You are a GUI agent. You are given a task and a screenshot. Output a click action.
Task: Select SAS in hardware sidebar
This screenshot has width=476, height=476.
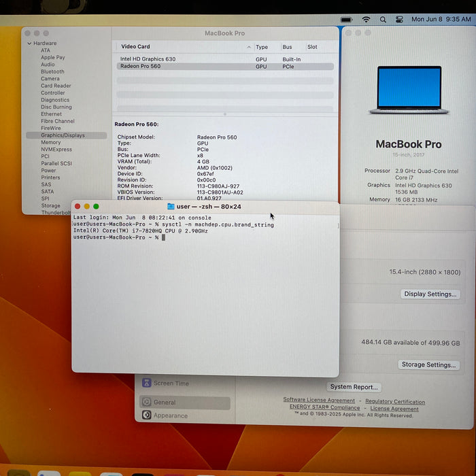pyautogui.click(x=46, y=184)
